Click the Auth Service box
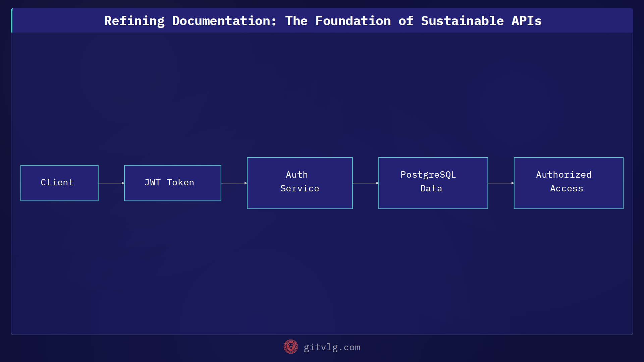Image resolution: width=644 pixels, height=362 pixels. click(300, 183)
